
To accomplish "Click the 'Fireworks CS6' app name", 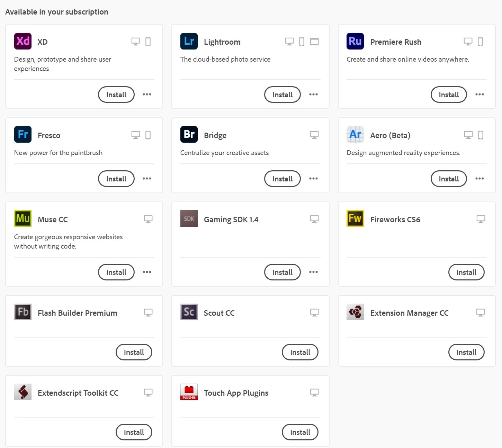I will 395,219.
